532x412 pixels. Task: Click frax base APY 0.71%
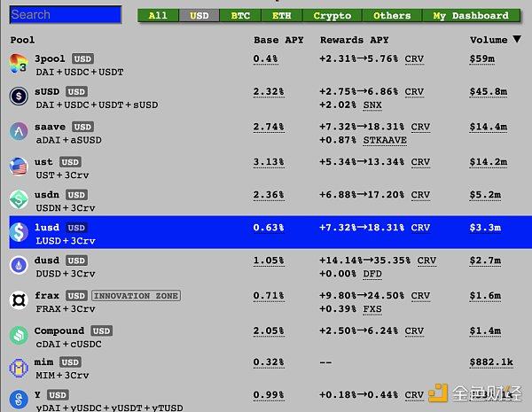pyautogui.click(x=269, y=296)
